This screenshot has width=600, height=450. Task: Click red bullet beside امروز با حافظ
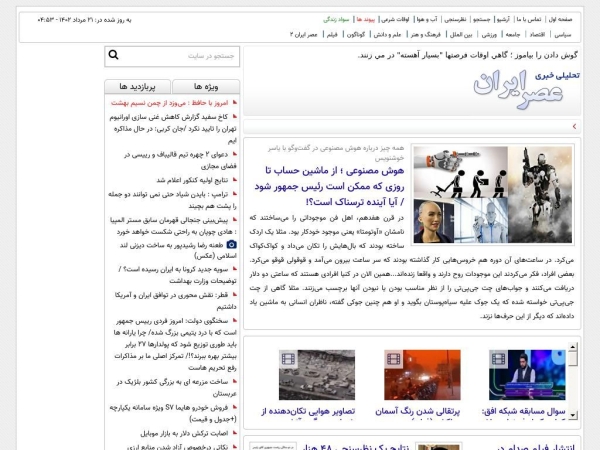click(x=235, y=102)
